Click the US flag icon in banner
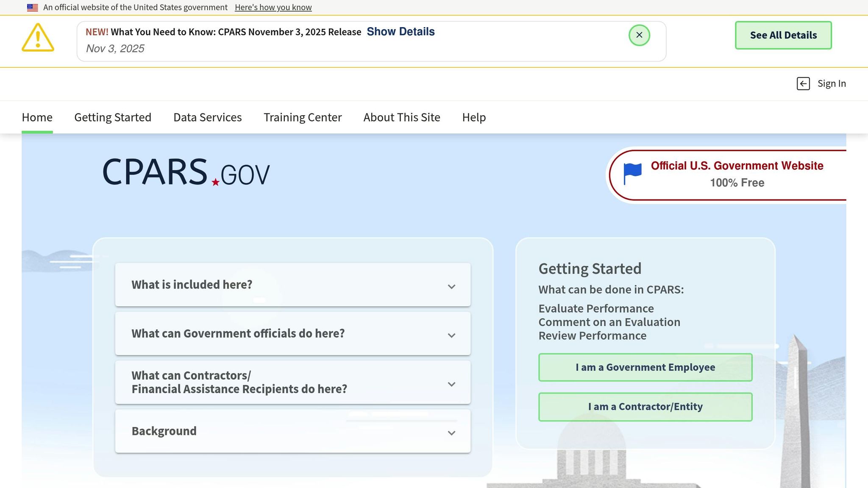 pos(33,8)
